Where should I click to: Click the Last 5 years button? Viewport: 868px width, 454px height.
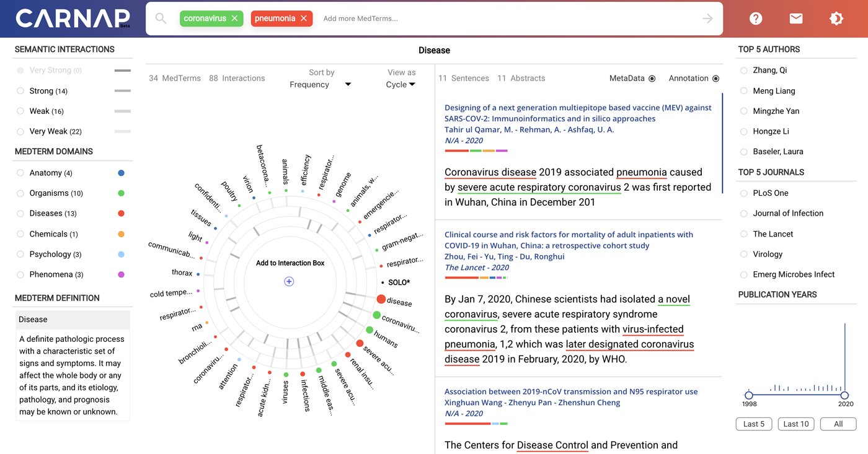click(x=754, y=424)
